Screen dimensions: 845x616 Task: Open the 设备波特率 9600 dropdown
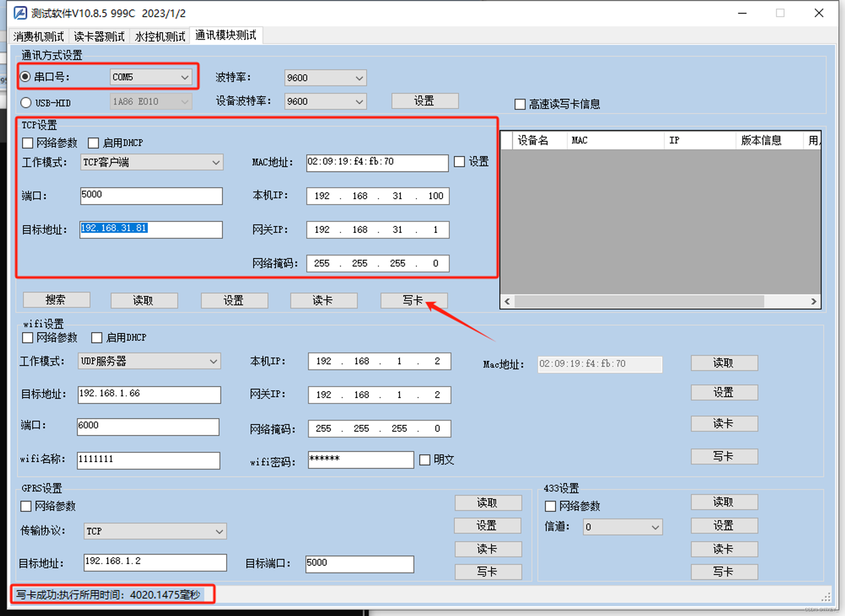click(x=325, y=101)
